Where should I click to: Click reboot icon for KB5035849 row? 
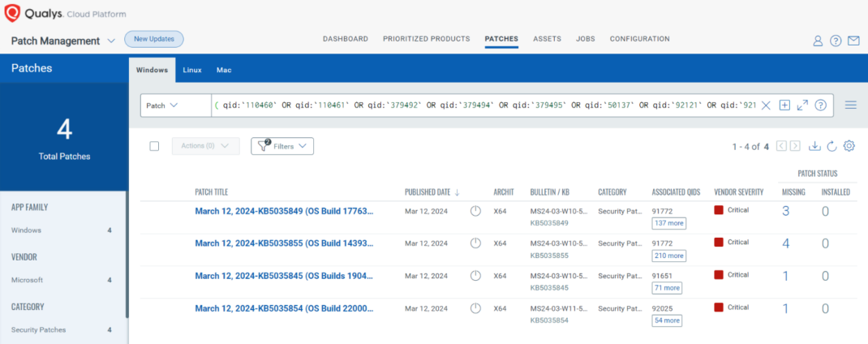(x=475, y=210)
